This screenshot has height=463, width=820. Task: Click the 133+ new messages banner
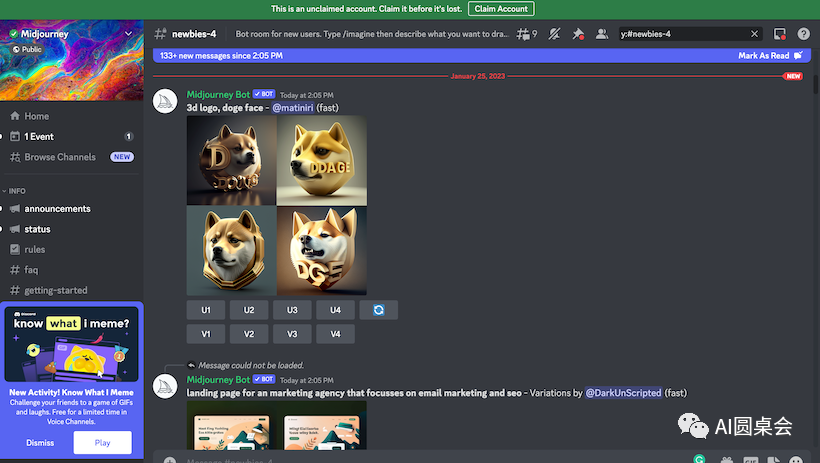point(482,55)
